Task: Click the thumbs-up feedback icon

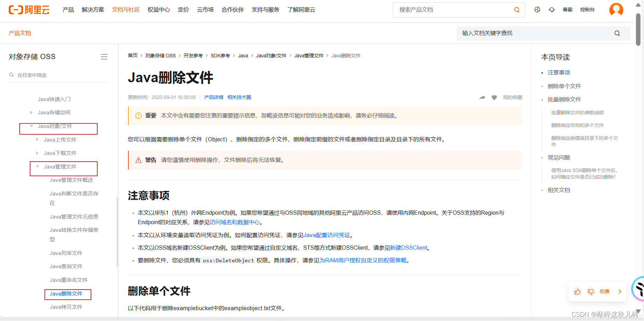Action: 578,292
